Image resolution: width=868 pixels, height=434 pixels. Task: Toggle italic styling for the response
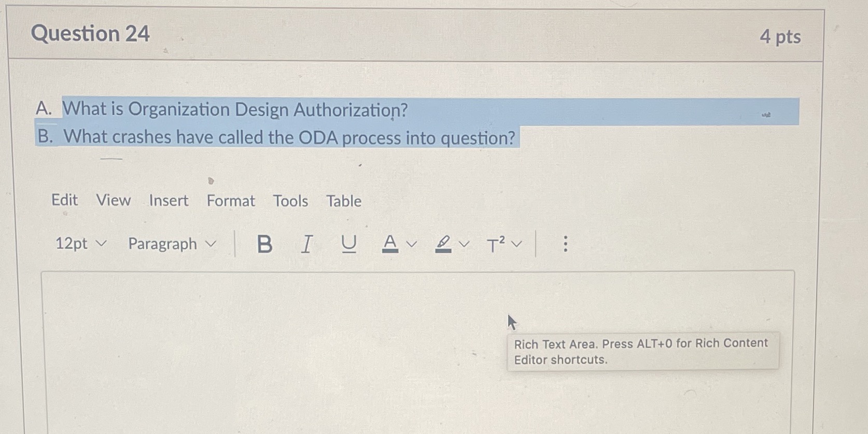click(x=306, y=244)
